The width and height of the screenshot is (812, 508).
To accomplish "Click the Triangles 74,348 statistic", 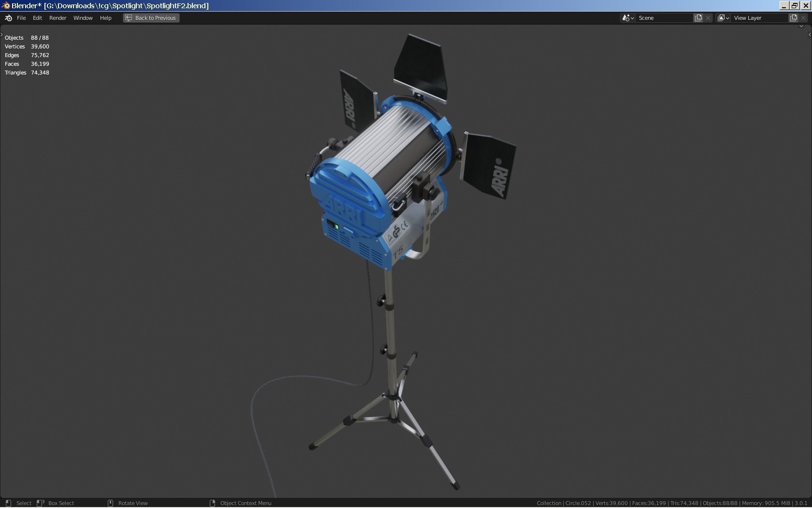I will [27, 73].
